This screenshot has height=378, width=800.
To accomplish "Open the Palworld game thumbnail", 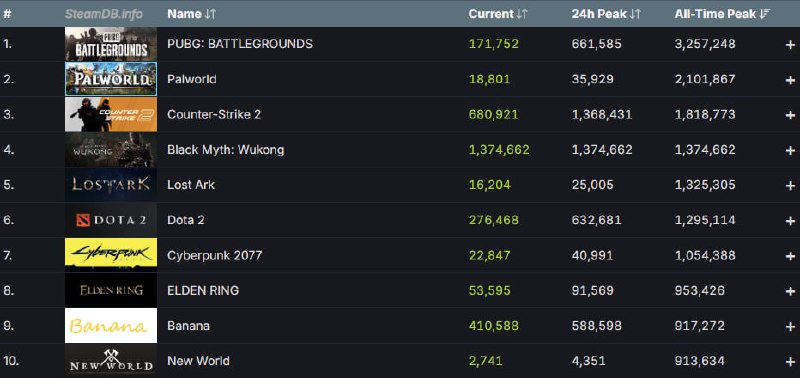I will click(x=111, y=79).
